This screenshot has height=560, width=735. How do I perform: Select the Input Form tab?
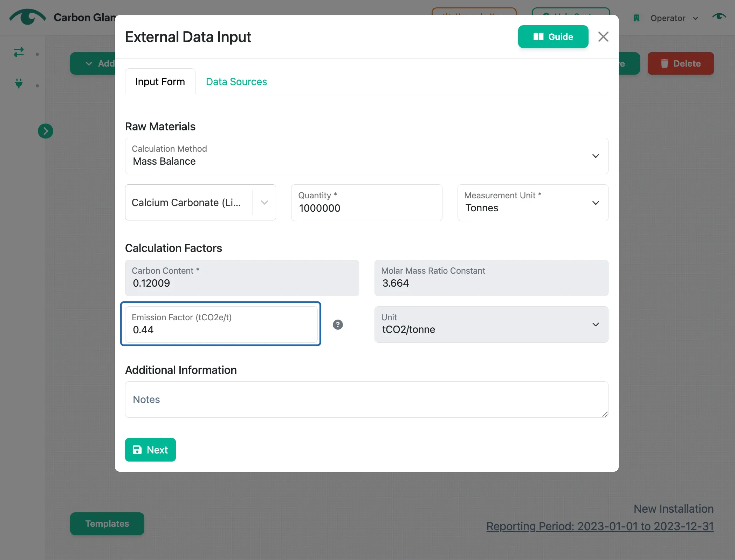coord(160,82)
